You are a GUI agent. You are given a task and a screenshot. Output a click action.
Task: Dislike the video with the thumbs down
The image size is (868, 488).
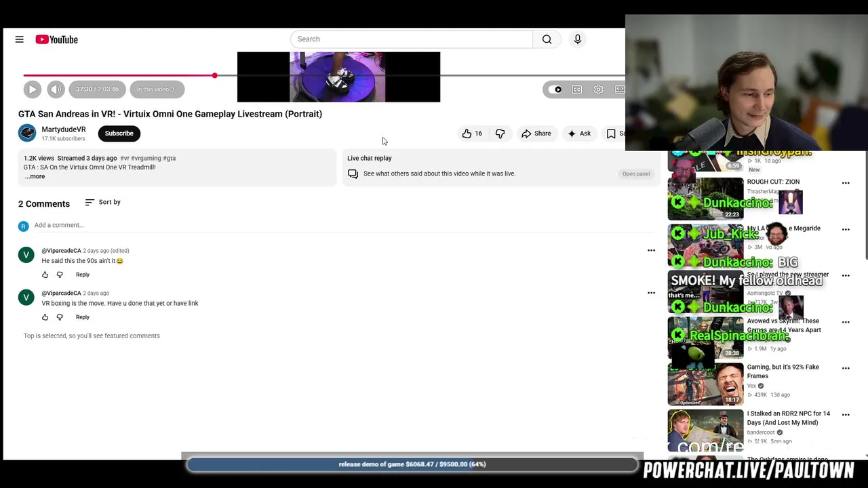click(500, 134)
